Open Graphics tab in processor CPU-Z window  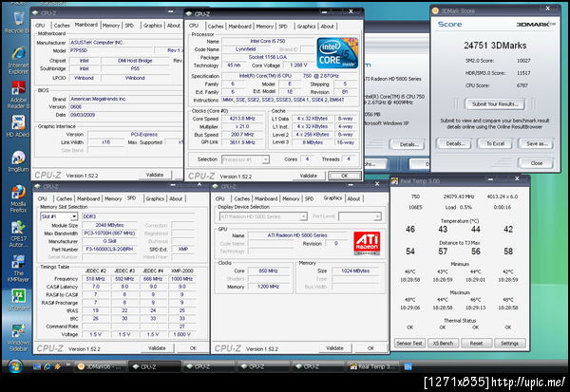click(306, 27)
